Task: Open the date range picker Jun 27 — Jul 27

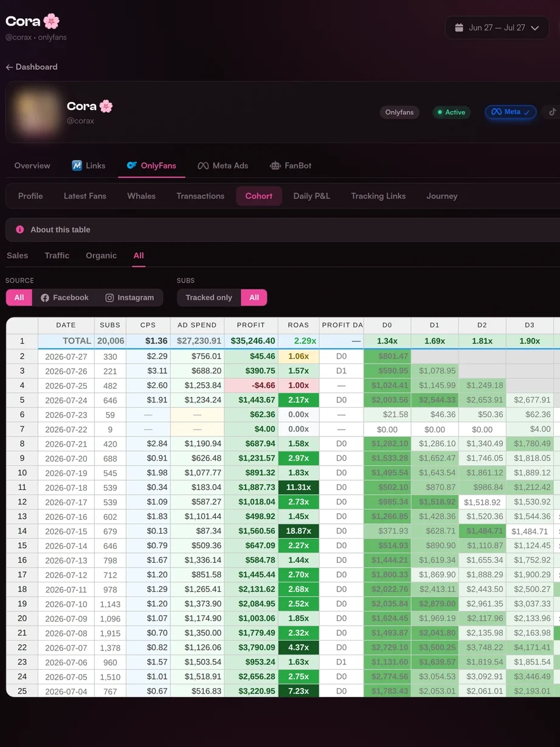Action: pyautogui.click(x=497, y=28)
